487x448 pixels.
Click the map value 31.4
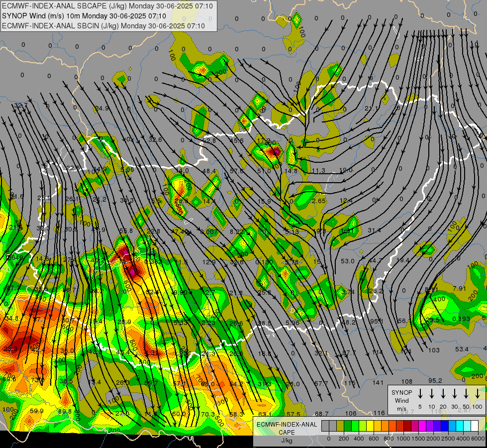click(374, 230)
